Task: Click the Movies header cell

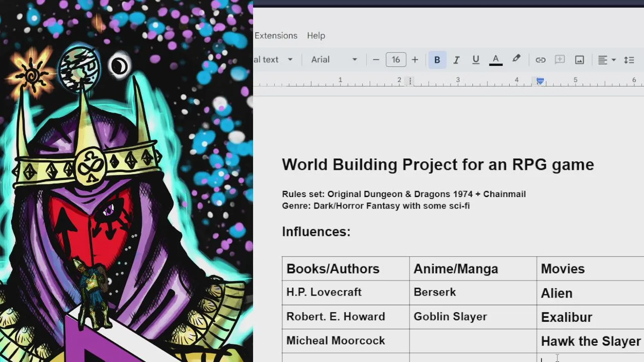Action: pyautogui.click(x=591, y=268)
